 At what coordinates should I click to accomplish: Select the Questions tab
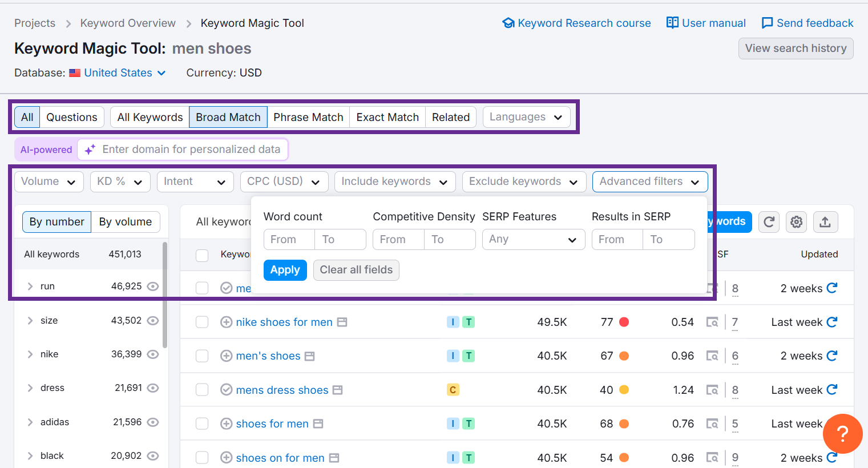pyautogui.click(x=72, y=117)
